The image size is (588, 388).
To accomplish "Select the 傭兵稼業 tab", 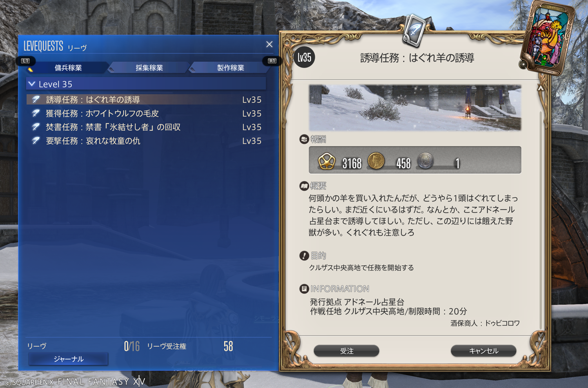I will tap(68, 68).
